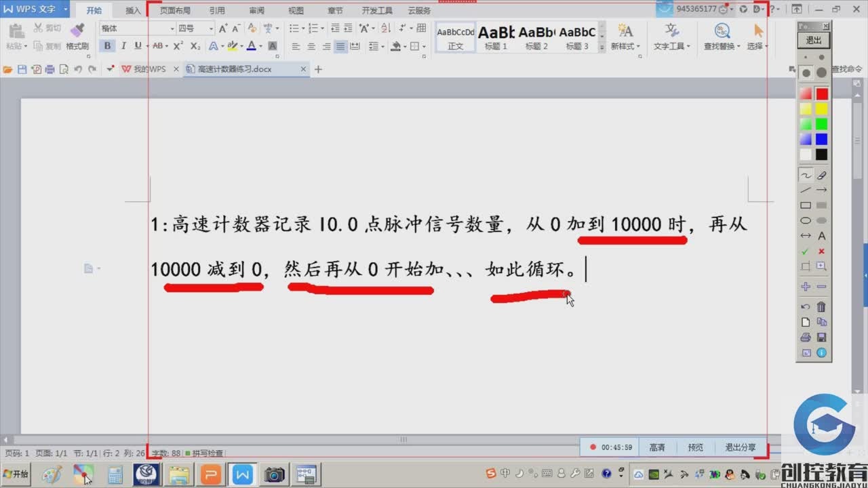Expand the styles gallery more arrow
868x488 pixels.
click(603, 46)
